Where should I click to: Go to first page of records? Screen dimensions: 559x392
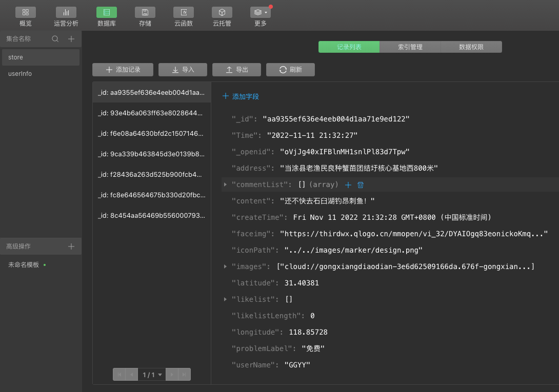click(119, 375)
